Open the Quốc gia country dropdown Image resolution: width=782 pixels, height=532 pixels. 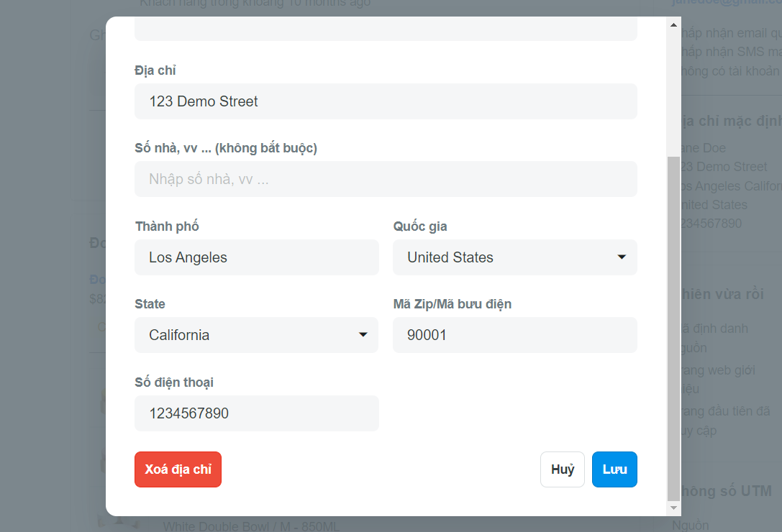pyautogui.click(x=514, y=257)
